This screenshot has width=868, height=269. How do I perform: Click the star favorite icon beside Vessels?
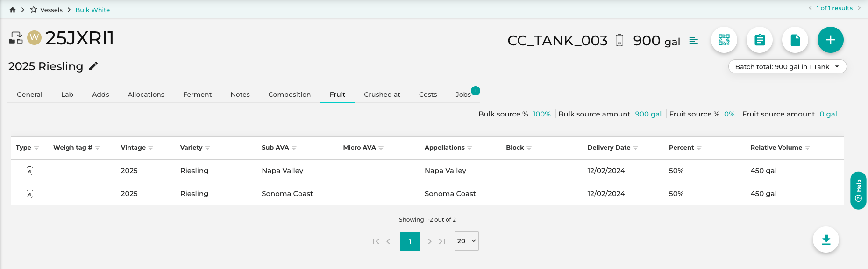pyautogui.click(x=34, y=9)
